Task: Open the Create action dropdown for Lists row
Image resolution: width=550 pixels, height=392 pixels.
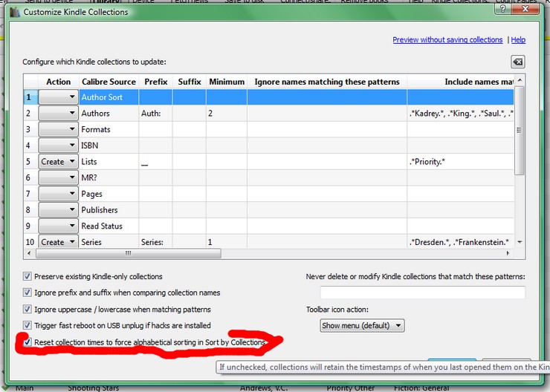Action: 58,162
